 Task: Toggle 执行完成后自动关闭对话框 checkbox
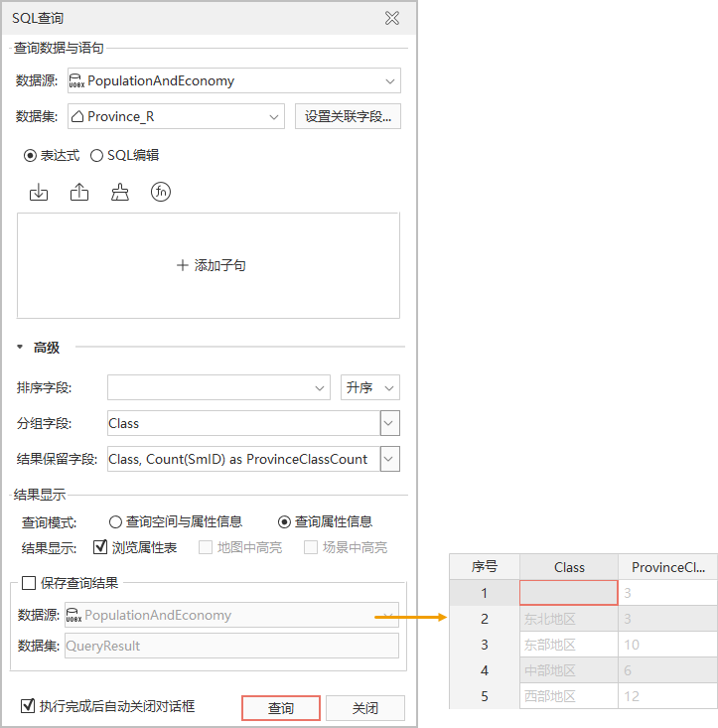(x=28, y=706)
